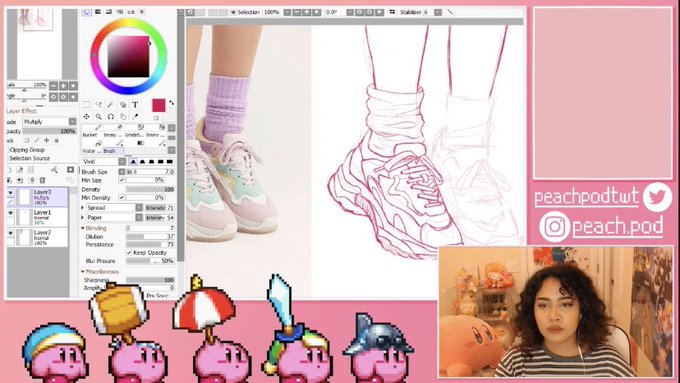Toggle the Min Size pressure checkbox
680x383 pixels.
pyautogui.click(x=122, y=180)
